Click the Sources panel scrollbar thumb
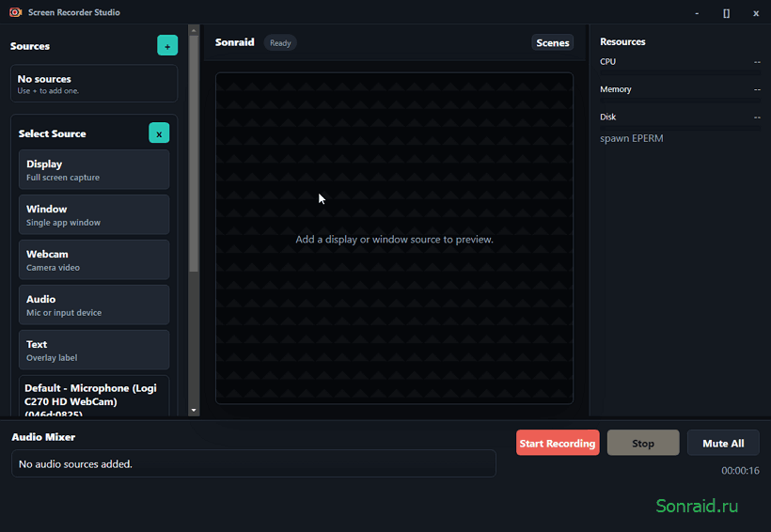The width and height of the screenshot is (771, 532). click(x=194, y=153)
